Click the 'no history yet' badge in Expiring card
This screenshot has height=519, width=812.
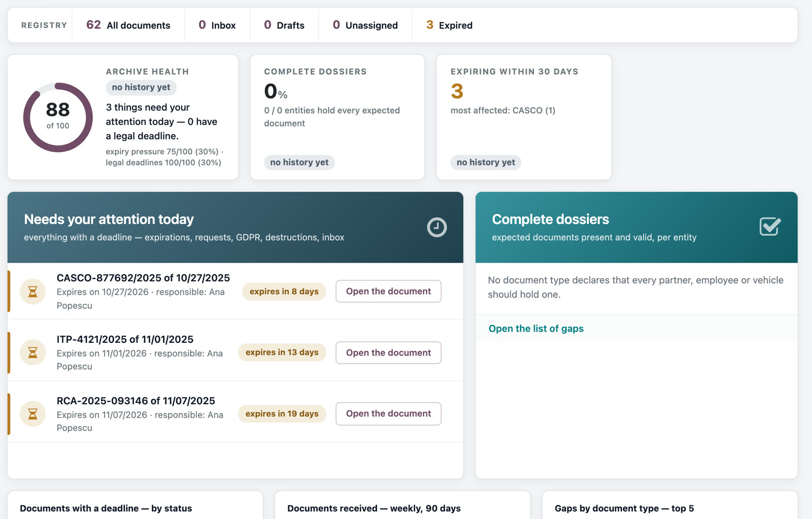pyautogui.click(x=486, y=163)
